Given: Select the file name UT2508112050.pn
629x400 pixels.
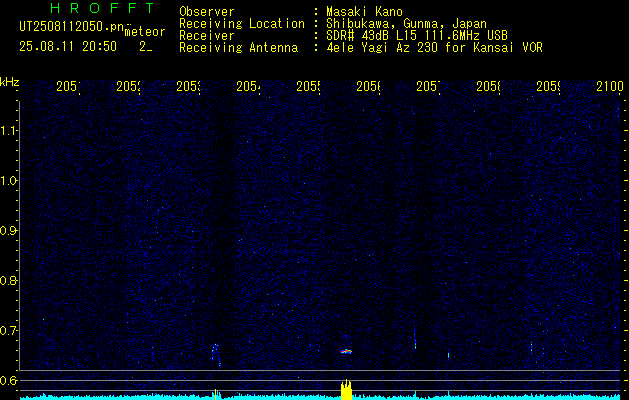Looking at the screenshot, I should pyautogui.click(x=72, y=27).
